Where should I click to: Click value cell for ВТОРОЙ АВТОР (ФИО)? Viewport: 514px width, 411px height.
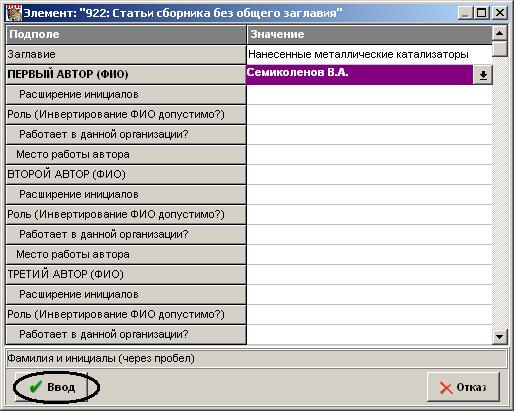(369, 174)
